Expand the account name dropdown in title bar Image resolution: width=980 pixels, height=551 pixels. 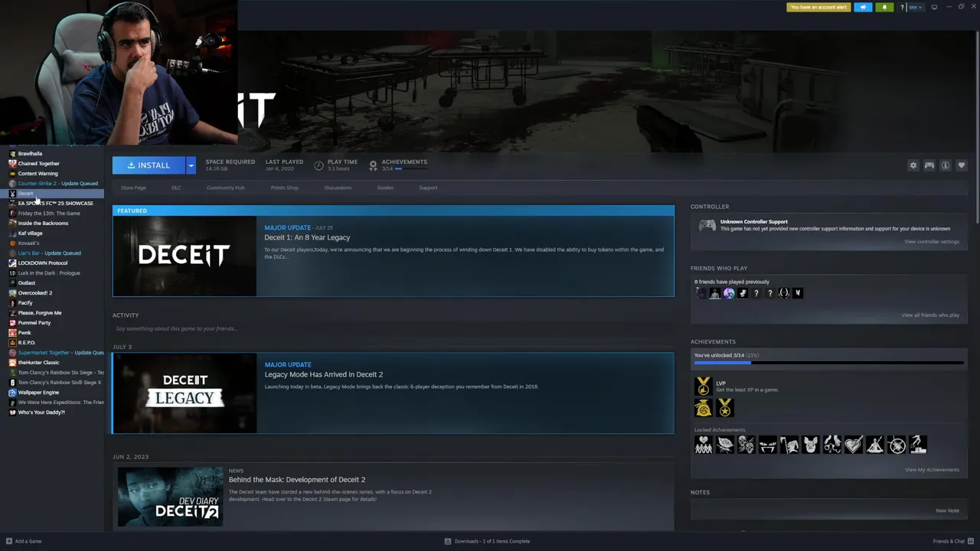(x=914, y=7)
